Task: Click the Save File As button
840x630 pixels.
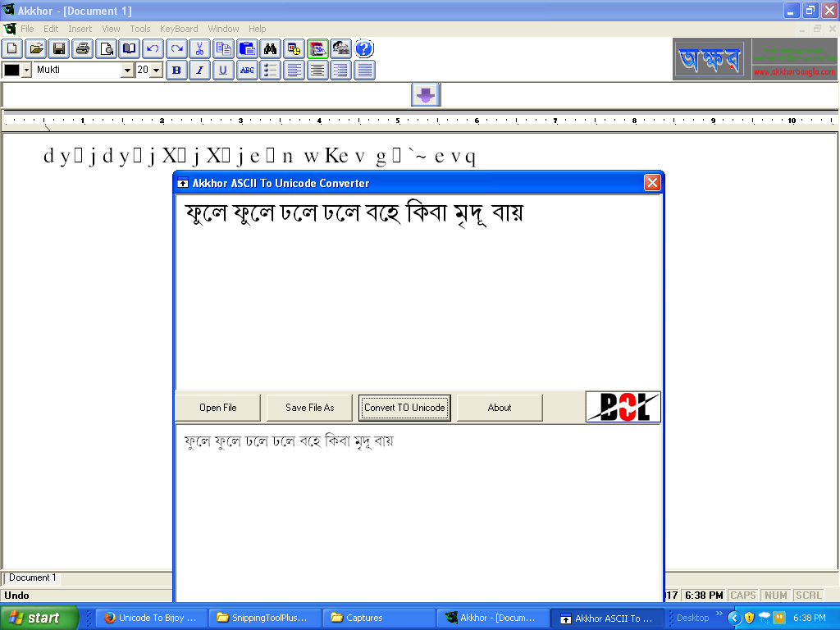Action: (310, 408)
